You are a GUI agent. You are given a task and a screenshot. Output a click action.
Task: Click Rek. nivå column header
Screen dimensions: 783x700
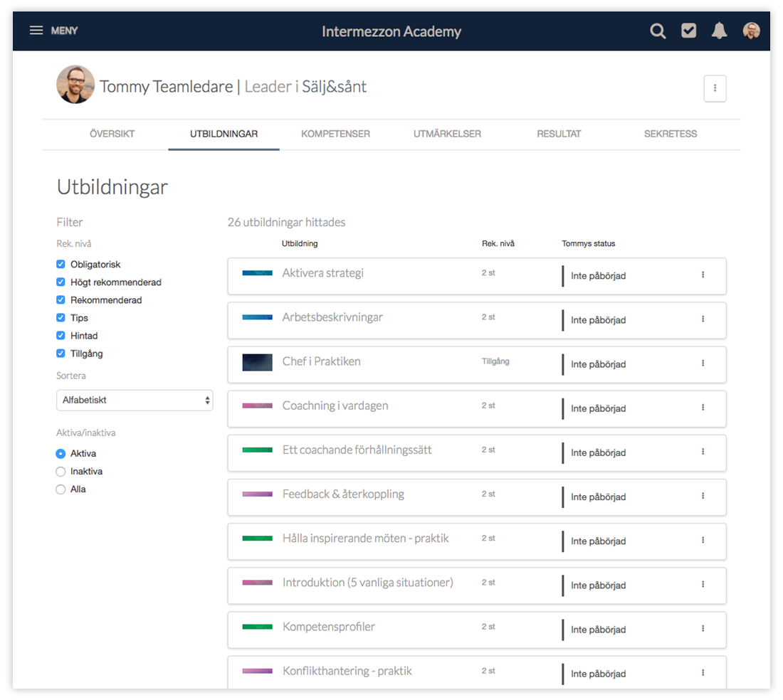[x=498, y=243]
